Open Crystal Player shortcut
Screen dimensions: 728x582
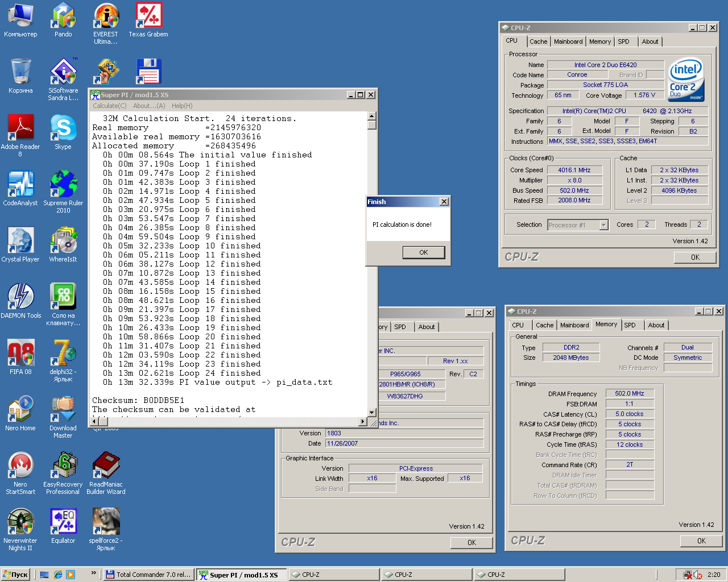tap(20, 245)
